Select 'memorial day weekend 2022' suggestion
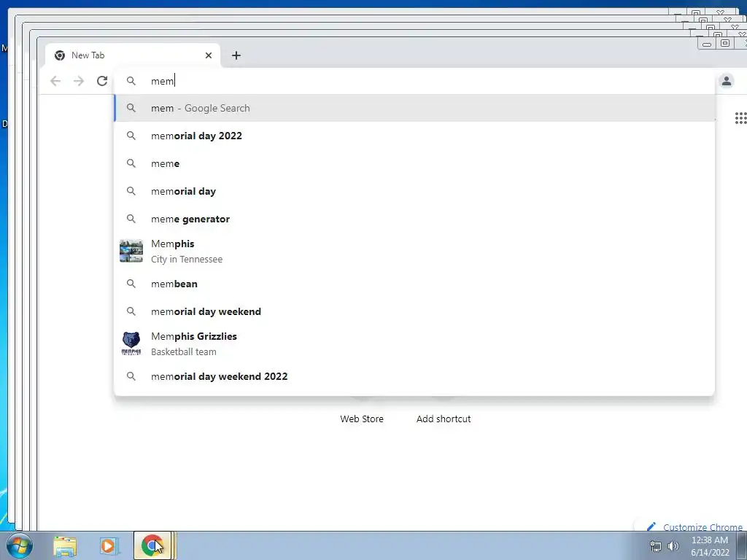 [414, 376]
